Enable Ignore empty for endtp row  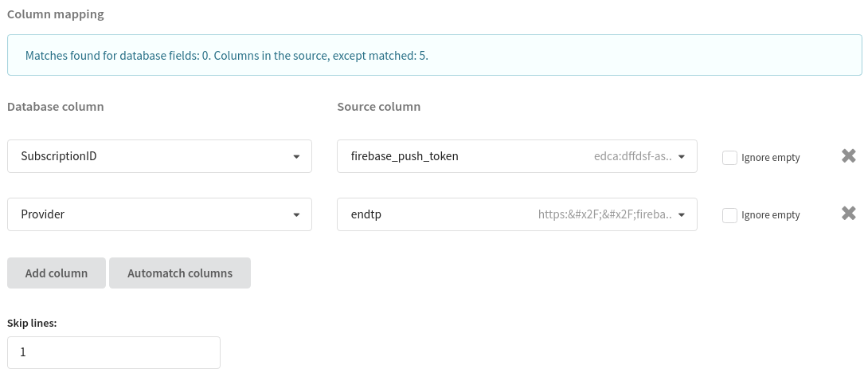pyautogui.click(x=729, y=214)
